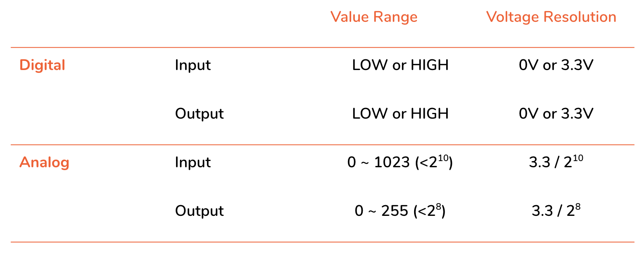Click the Input label under Digital
Viewport: 644px width, 262px height.
(193, 65)
